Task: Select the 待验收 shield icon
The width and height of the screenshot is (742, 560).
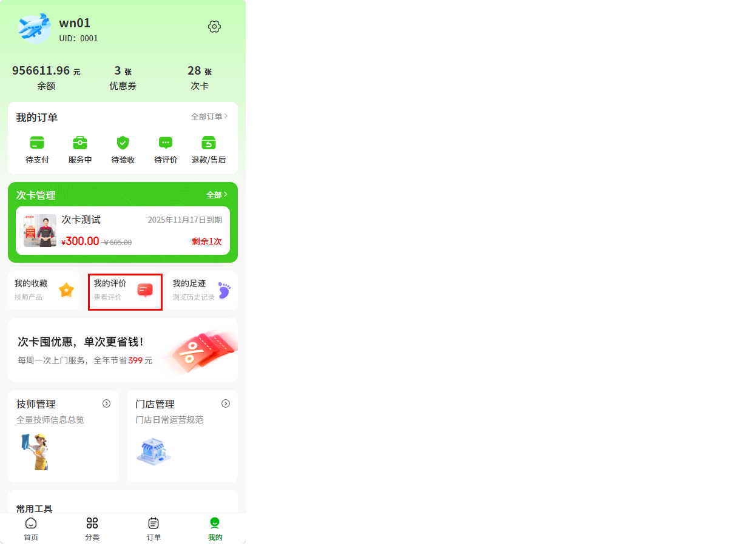Action: (x=123, y=143)
